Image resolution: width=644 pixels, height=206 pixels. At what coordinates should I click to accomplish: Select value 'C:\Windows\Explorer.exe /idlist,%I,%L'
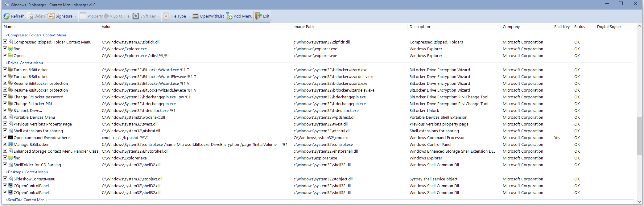(135, 56)
